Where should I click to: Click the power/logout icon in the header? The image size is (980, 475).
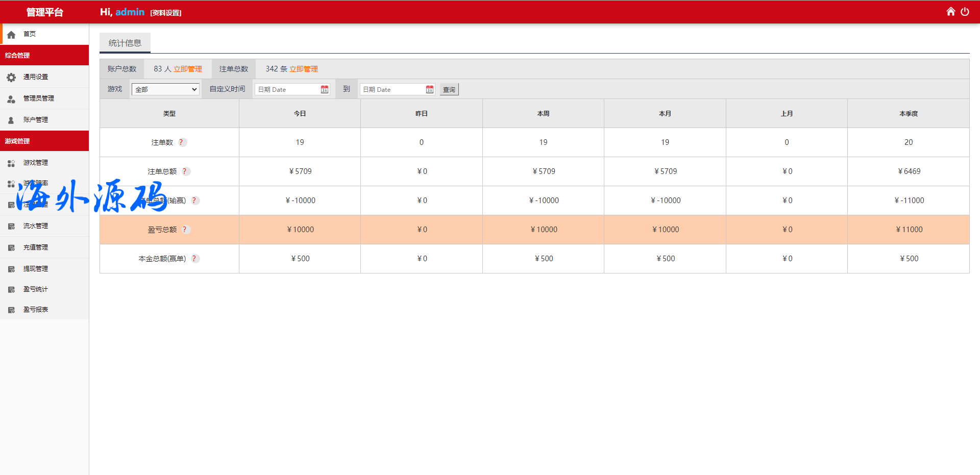coord(965,12)
